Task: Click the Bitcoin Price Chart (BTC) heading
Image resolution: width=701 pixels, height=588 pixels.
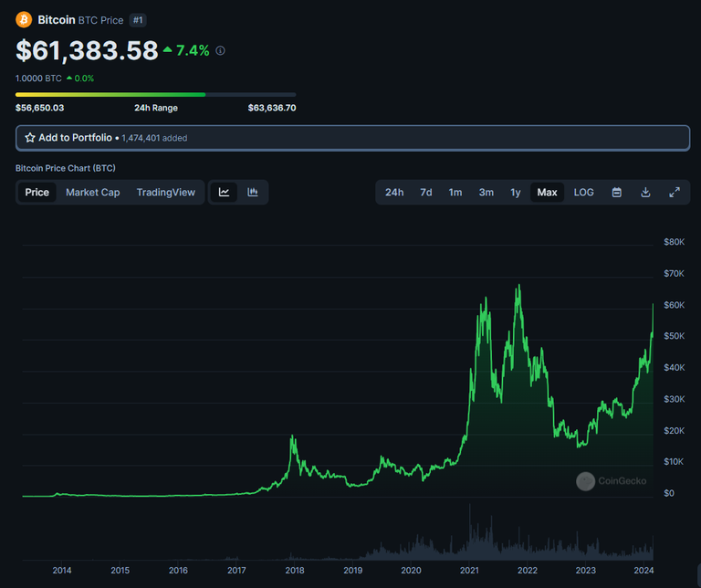Action: click(x=66, y=168)
